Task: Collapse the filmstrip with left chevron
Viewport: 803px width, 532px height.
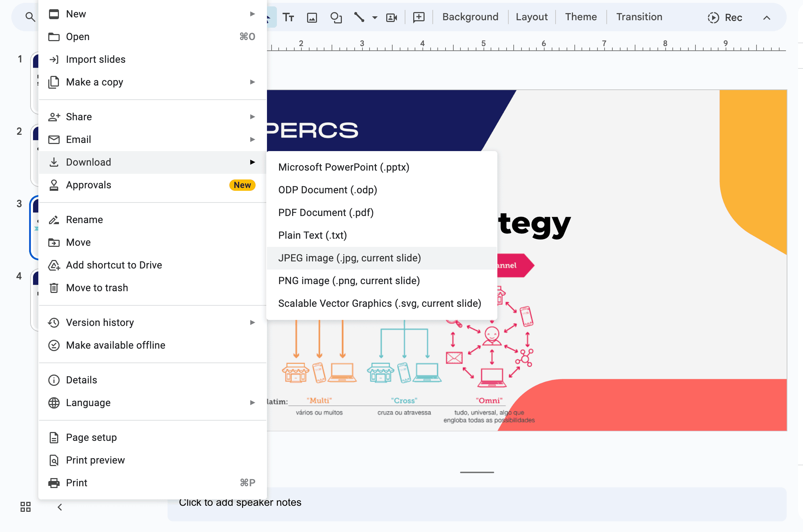Action: click(x=60, y=507)
